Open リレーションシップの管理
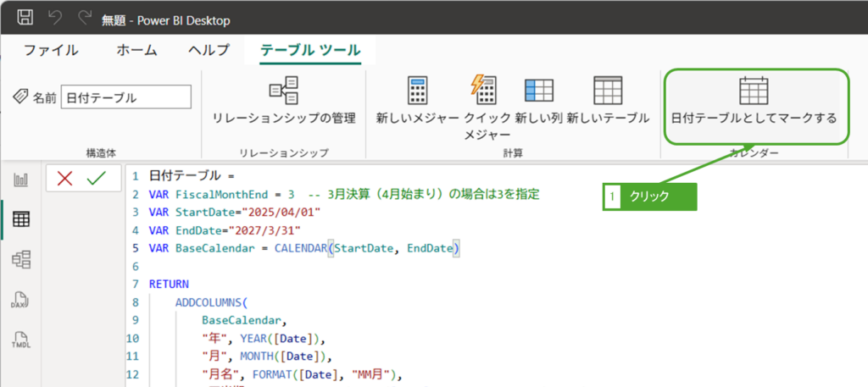 (284, 100)
